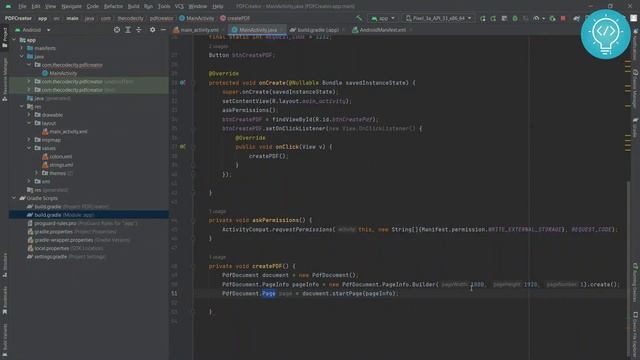Click the createPDF() call inside onClick

pos(269,156)
